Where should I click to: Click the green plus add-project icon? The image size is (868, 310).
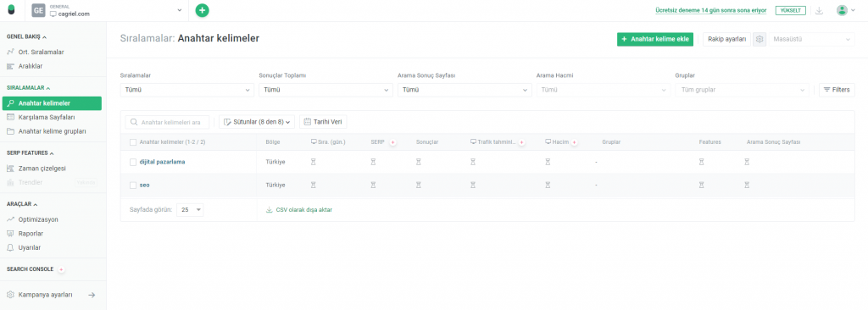202,10
